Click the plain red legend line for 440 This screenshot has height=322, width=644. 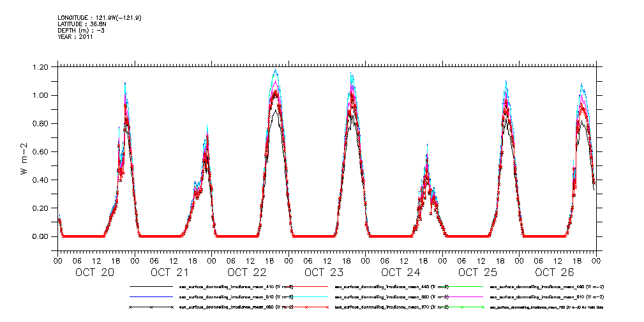tap(306, 286)
